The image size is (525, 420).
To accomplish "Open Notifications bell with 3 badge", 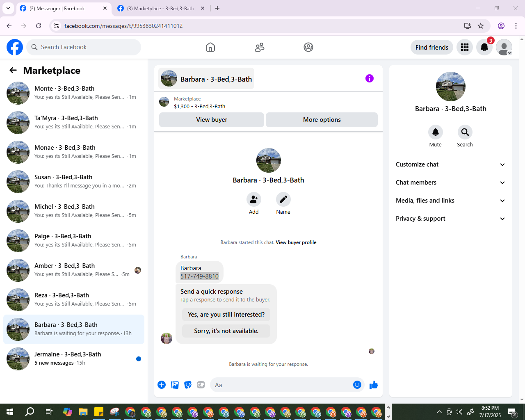I will (x=484, y=47).
